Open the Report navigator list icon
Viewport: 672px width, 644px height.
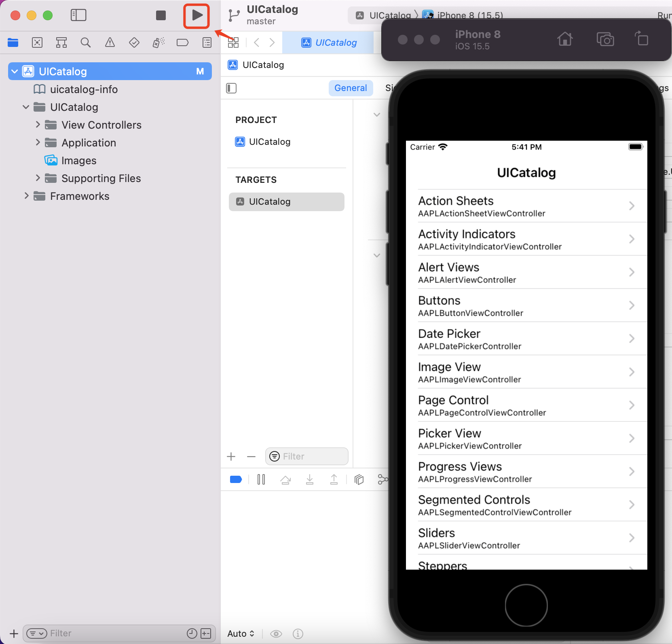(x=207, y=42)
